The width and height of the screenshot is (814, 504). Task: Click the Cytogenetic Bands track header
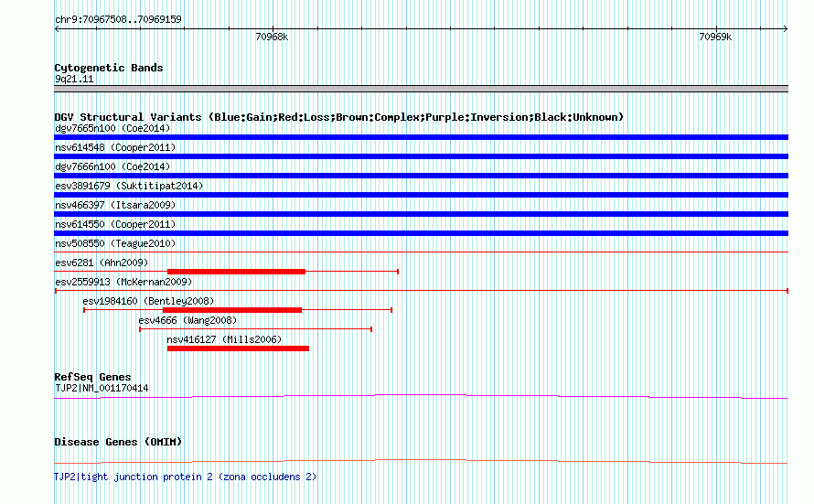[x=109, y=68]
